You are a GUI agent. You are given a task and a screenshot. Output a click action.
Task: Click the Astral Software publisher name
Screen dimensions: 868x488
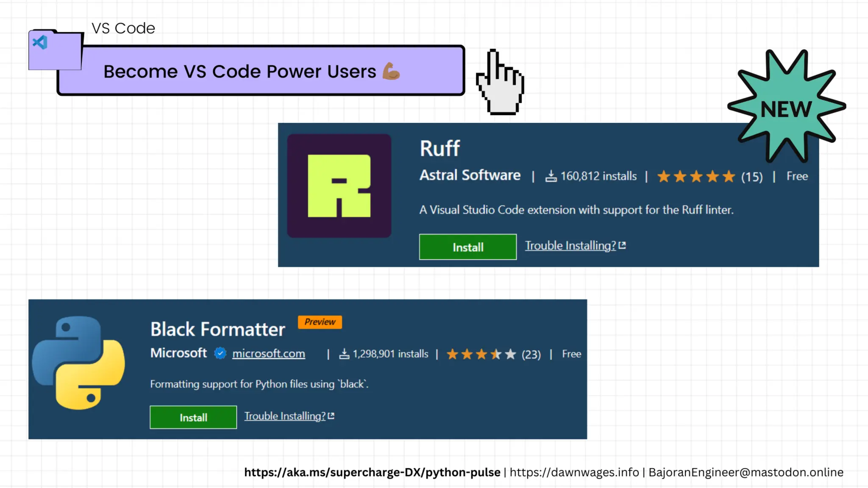(x=470, y=175)
